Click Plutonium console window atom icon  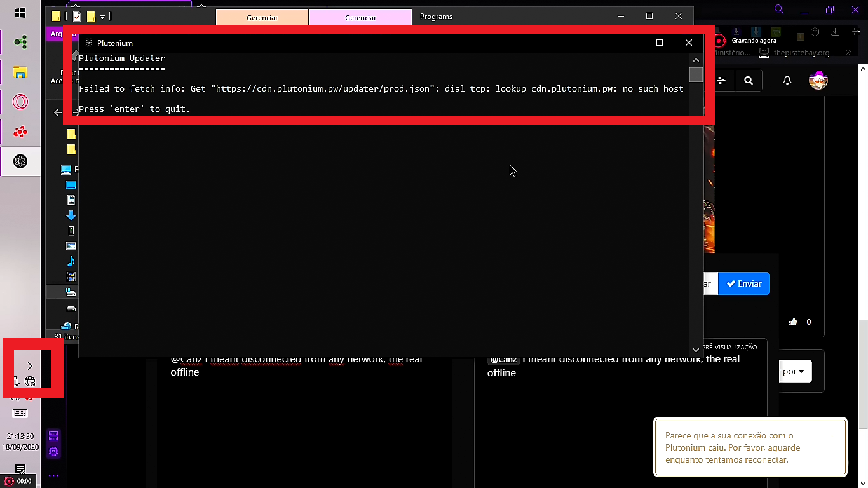pos(89,43)
